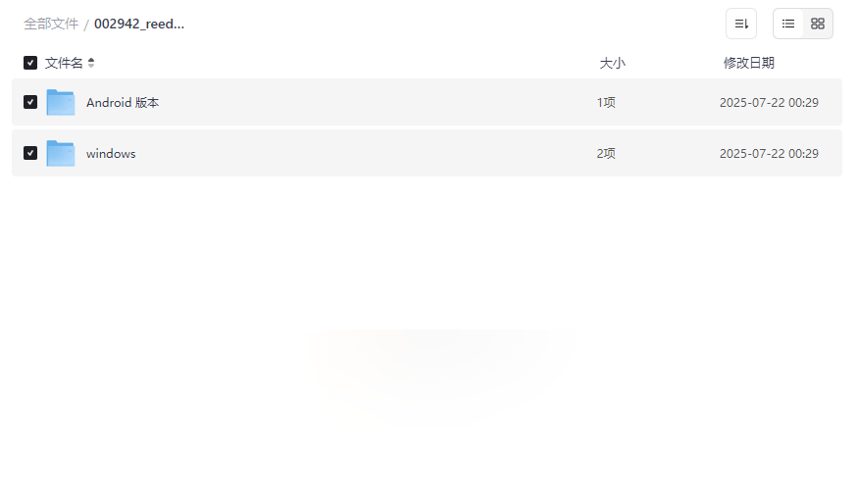Switch to list view layout
The width and height of the screenshot is (857, 504).
[788, 24]
